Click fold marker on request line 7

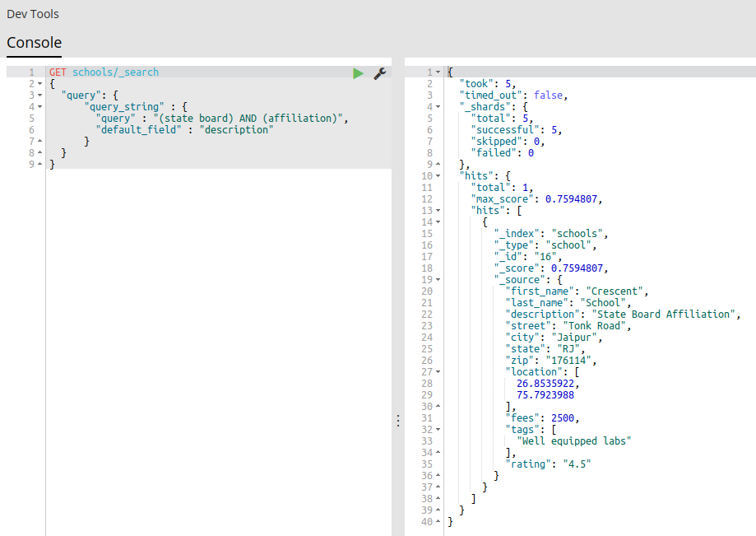[40, 142]
